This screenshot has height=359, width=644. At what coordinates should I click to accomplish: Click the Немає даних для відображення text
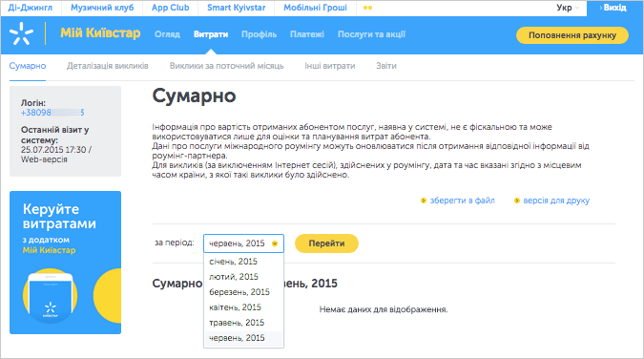(x=384, y=309)
